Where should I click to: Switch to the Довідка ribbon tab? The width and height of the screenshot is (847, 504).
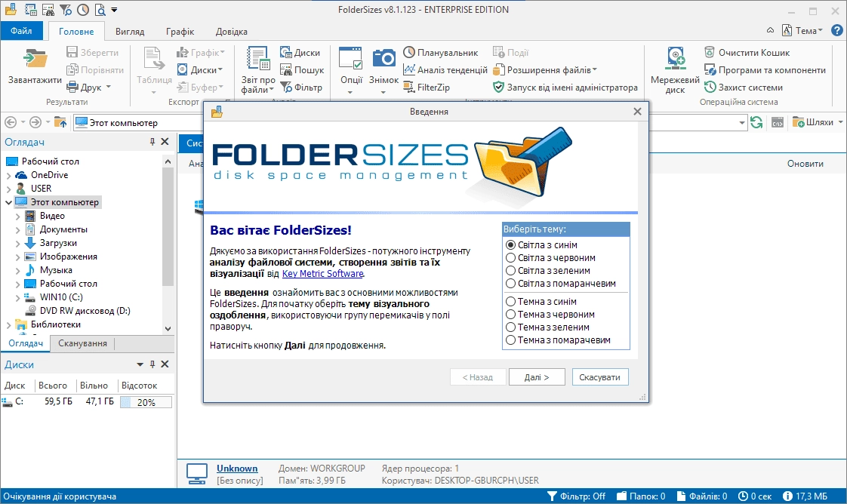point(231,31)
